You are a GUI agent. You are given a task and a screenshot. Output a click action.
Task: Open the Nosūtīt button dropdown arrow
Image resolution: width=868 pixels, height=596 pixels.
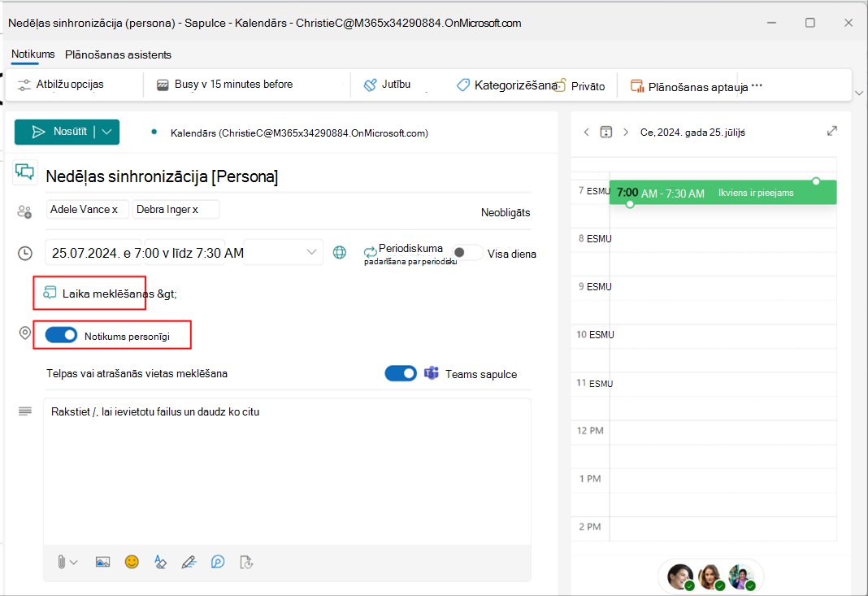(107, 132)
